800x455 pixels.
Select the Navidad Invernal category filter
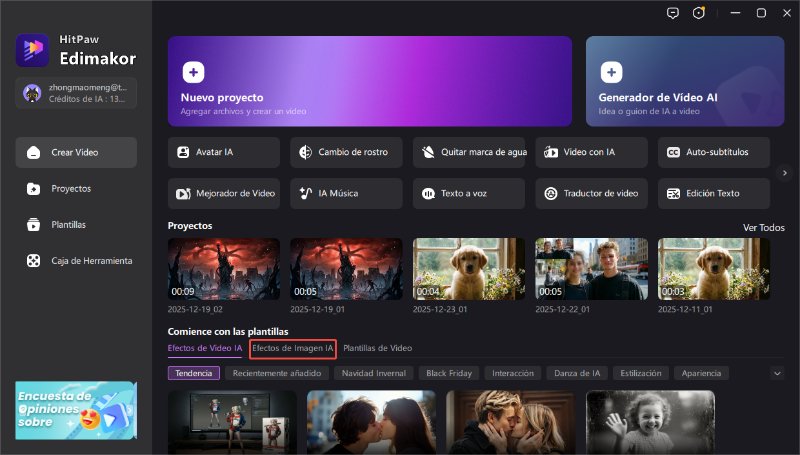point(374,373)
